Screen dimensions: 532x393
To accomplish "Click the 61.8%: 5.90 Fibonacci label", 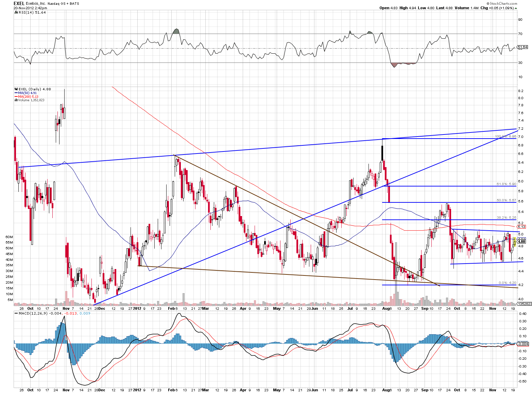I will coord(507,184).
